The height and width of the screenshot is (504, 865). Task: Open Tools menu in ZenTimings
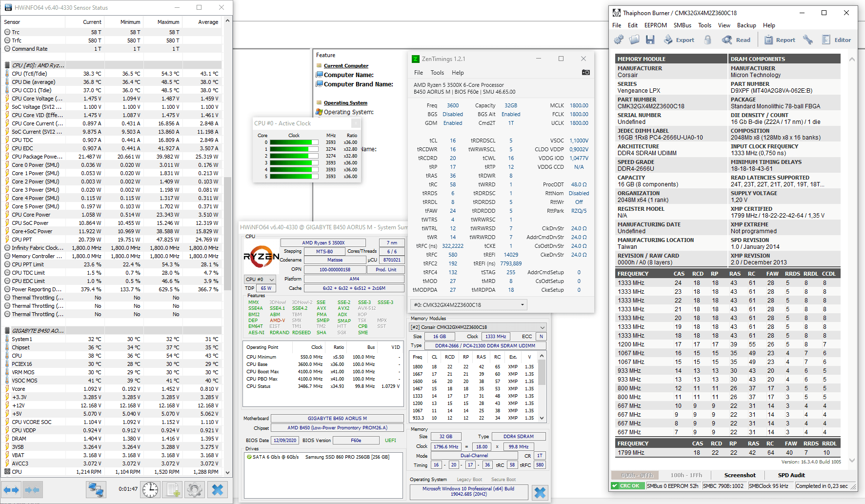437,73
